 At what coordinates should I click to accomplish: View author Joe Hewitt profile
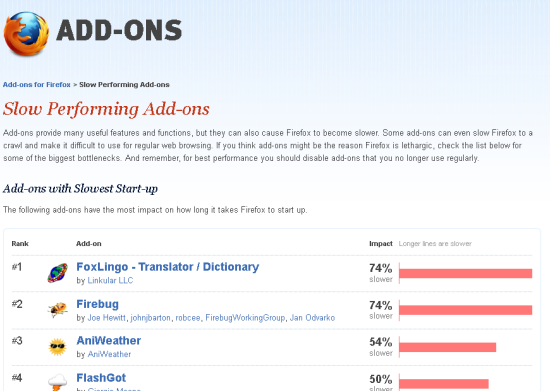pyautogui.click(x=106, y=318)
